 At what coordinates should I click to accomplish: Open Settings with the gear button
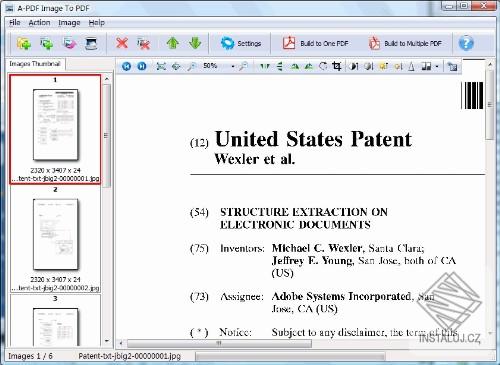click(241, 43)
